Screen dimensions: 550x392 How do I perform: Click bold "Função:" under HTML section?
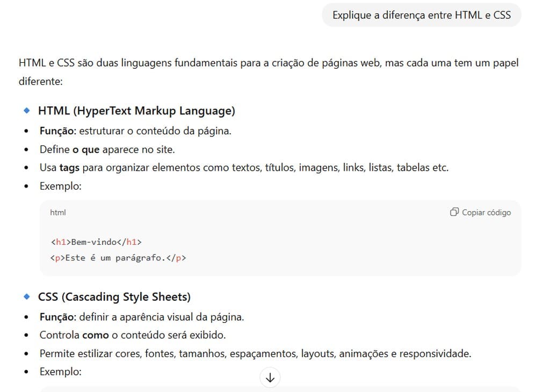[58, 131]
